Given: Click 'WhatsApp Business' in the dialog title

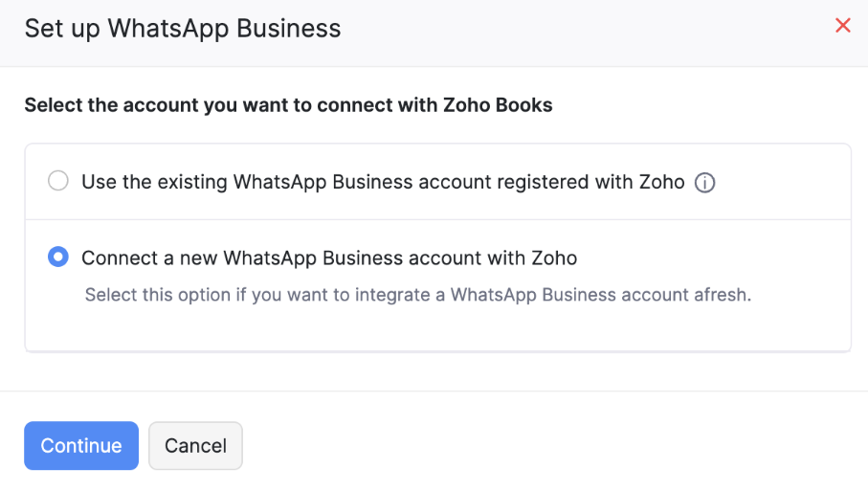Looking at the screenshot, I should pos(225,28).
